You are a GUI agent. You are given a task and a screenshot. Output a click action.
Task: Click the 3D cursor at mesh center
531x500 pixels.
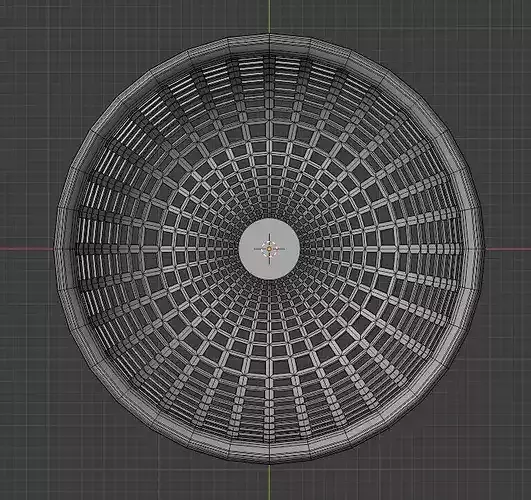click(270, 249)
